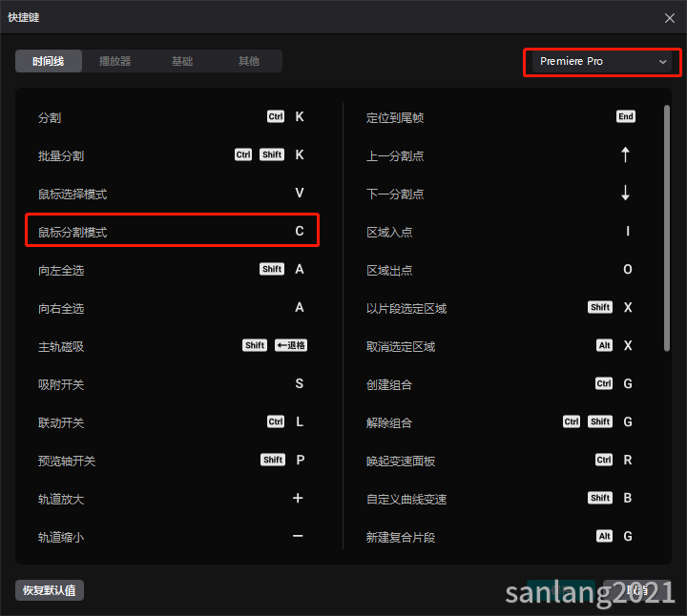Image resolution: width=687 pixels, height=616 pixels.
Task: Click the 批量分割 shortcut entry
Action: click(x=172, y=155)
